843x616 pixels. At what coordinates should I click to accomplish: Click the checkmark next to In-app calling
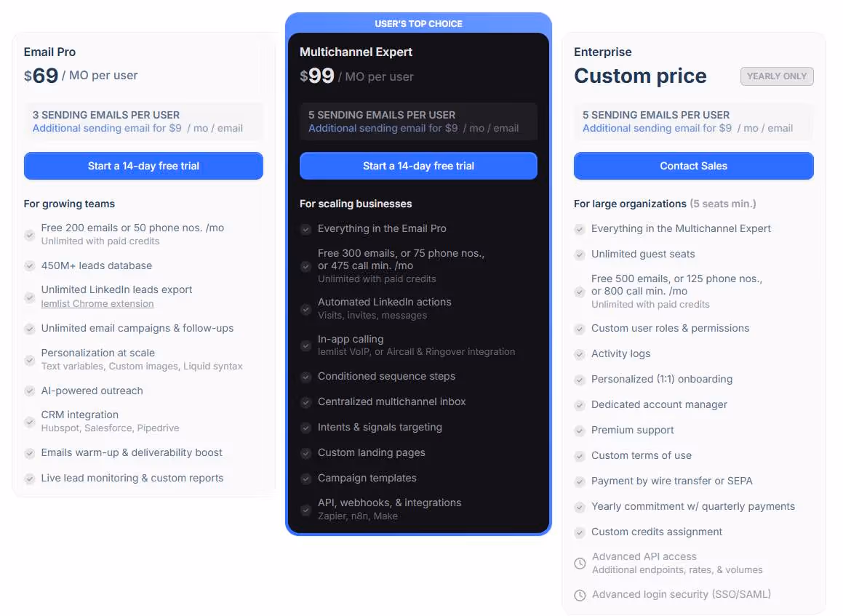305,345
